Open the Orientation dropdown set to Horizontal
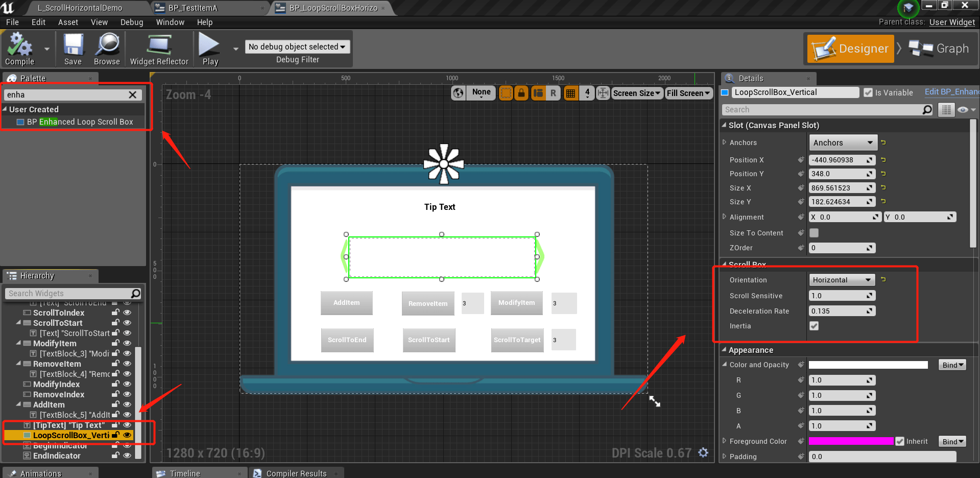This screenshot has width=980, height=478. tap(841, 279)
